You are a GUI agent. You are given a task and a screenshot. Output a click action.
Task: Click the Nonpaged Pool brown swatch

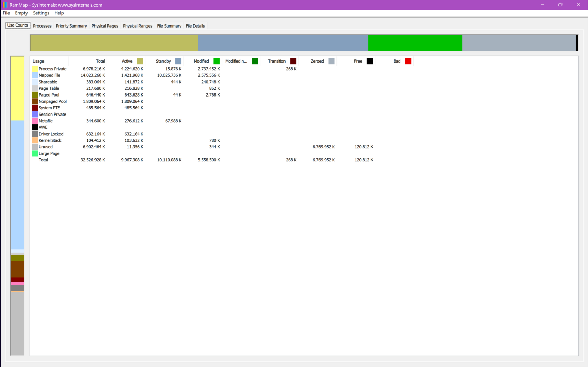(35, 101)
